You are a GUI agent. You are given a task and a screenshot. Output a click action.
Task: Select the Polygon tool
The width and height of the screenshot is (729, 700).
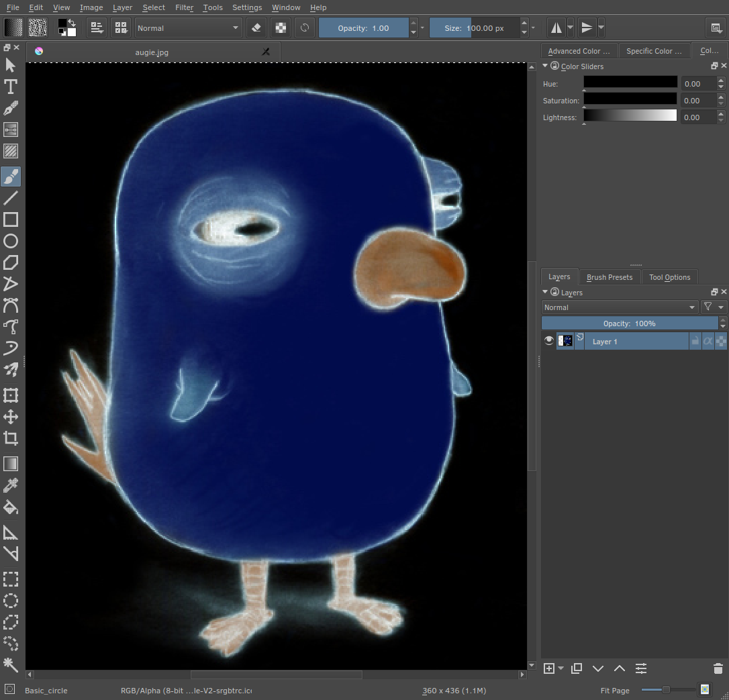point(10,262)
